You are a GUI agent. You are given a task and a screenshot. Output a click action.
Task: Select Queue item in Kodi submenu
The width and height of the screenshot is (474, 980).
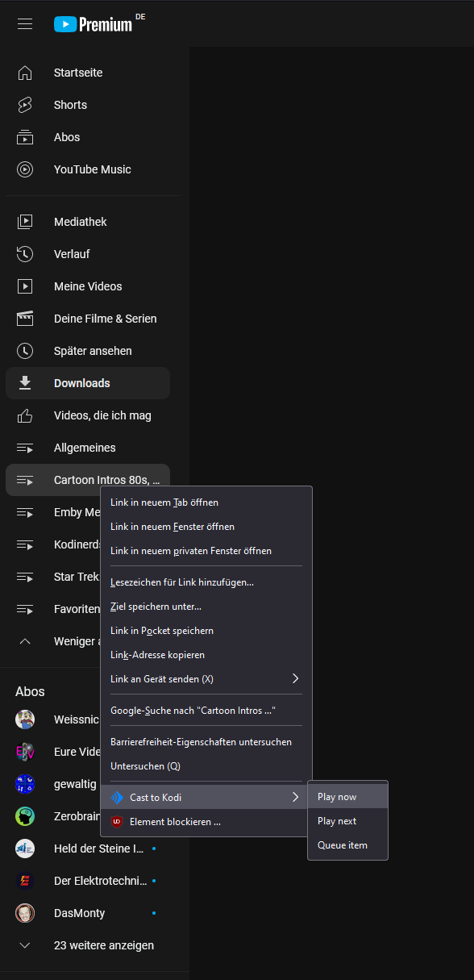pos(347,845)
